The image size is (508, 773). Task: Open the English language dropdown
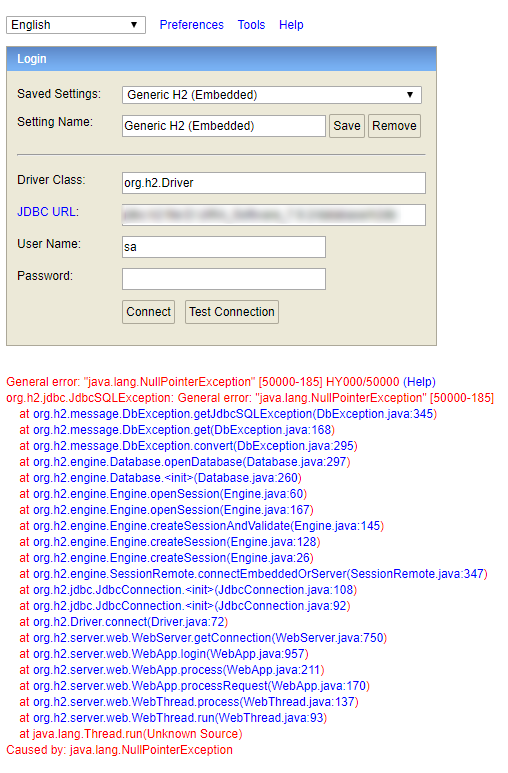(75, 25)
